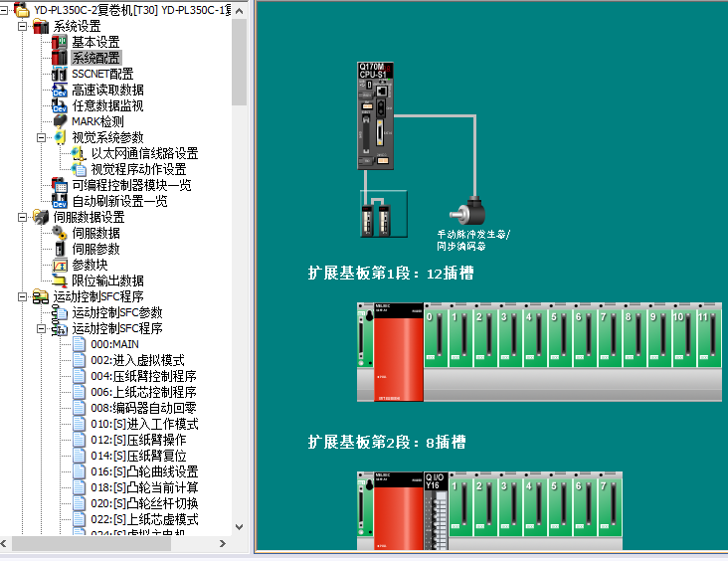728x561 pixels.
Task: Collapse the 系统设置 tree node
Action: point(23,26)
